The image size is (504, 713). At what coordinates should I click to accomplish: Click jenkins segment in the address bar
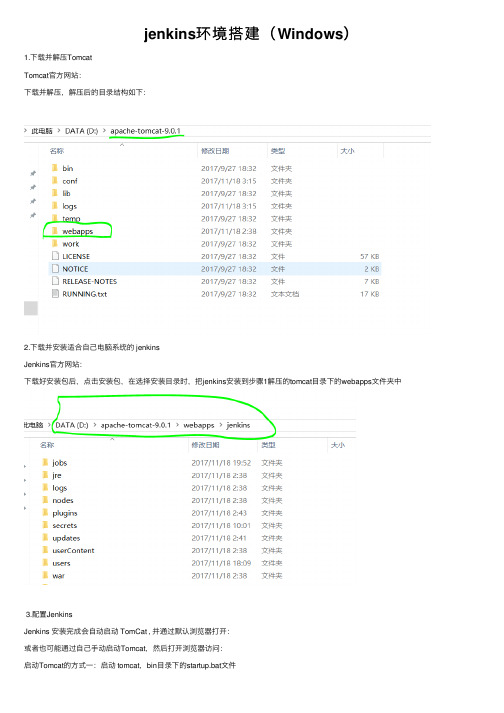(x=238, y=425)
